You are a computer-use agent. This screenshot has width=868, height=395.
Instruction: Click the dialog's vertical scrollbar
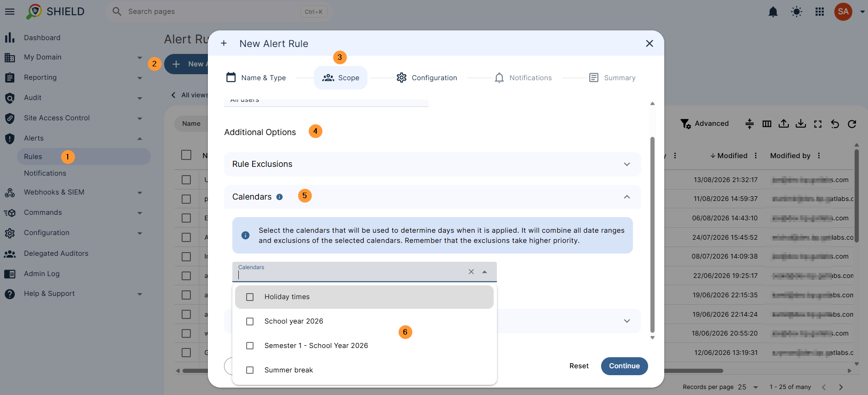pos(652,234)
